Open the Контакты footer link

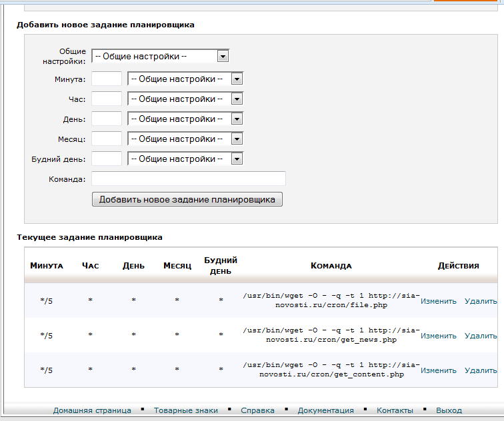pyautogui.click(x=395, y=410)
